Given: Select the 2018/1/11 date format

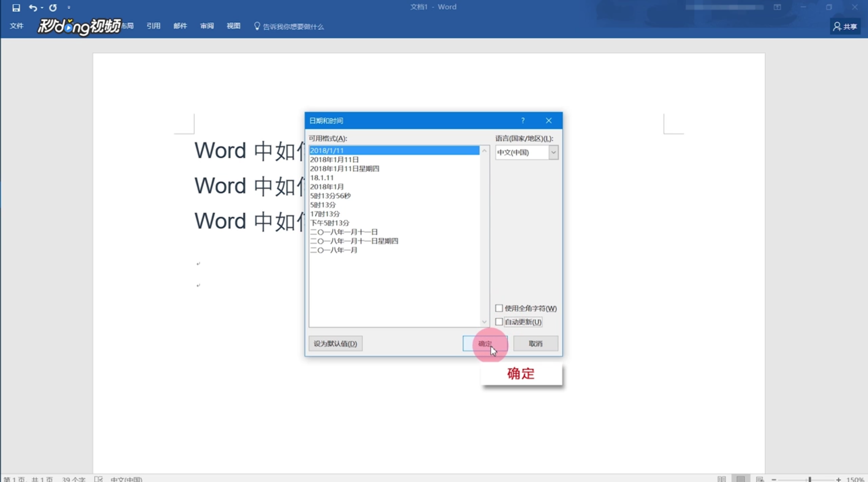Looking at the screenshot, I should [x=394, y=150].
